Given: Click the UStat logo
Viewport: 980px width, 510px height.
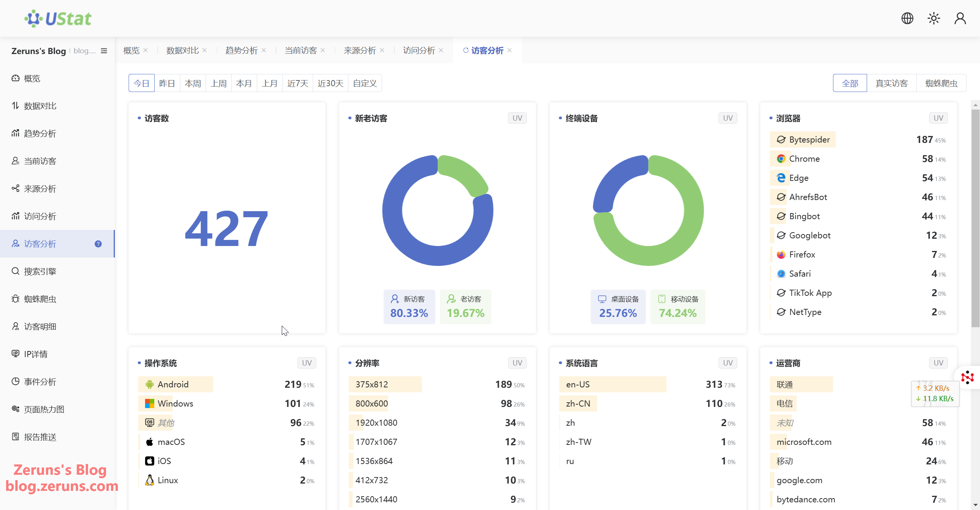Looking at the screenshot, I should pos(58,18).
